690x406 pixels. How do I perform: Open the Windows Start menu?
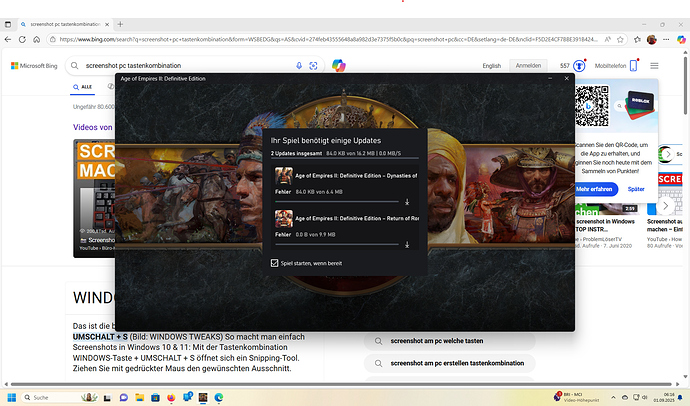coord(11,397)
